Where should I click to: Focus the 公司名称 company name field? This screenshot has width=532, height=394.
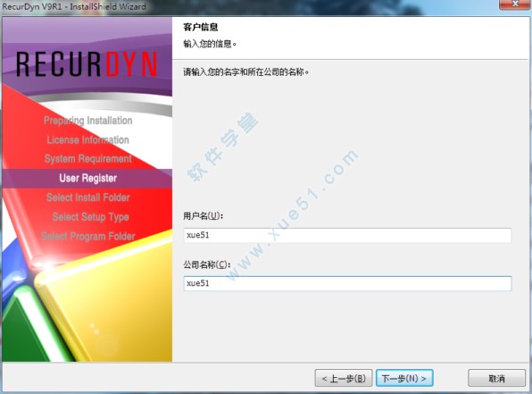coord(347,283)
